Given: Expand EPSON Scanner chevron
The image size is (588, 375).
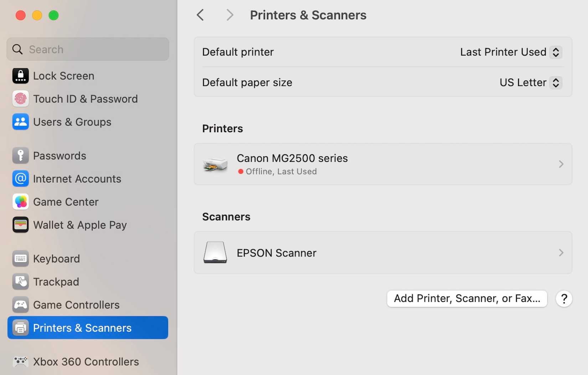Looking at the screenshot, I should (561, 252).
